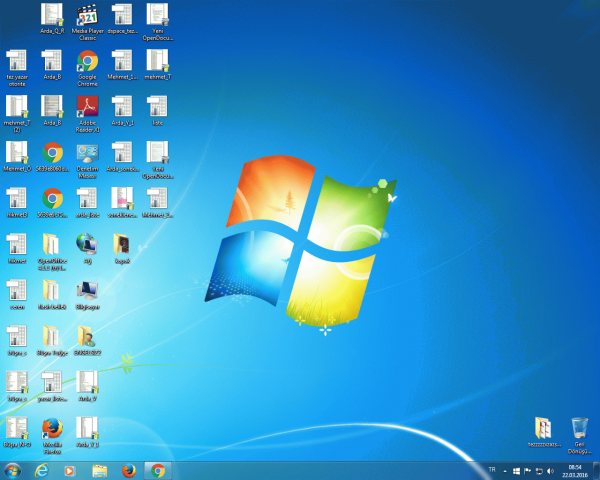600x480 pixels.
Task: Select the Mozilla Firefox desktop shortcut
Action: (x=53, y=428)
